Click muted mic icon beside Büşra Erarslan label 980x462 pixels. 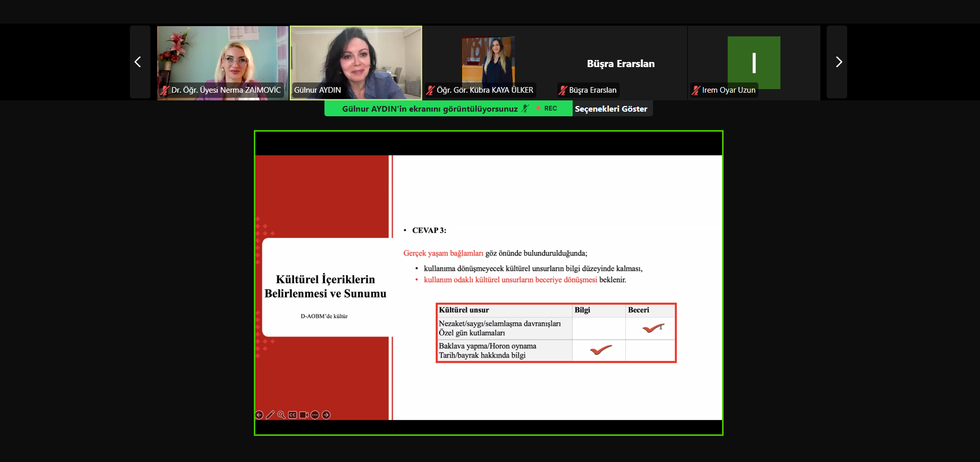tap(563, 90)
